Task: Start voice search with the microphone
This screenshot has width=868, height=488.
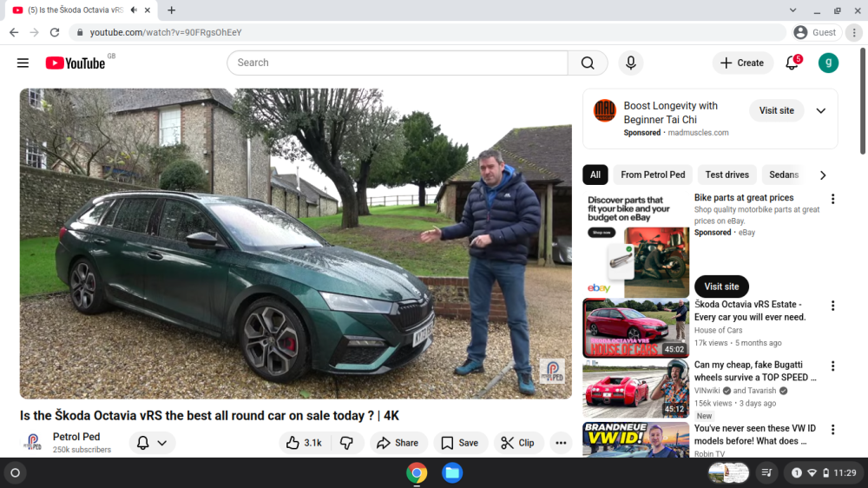Action: 630,63
